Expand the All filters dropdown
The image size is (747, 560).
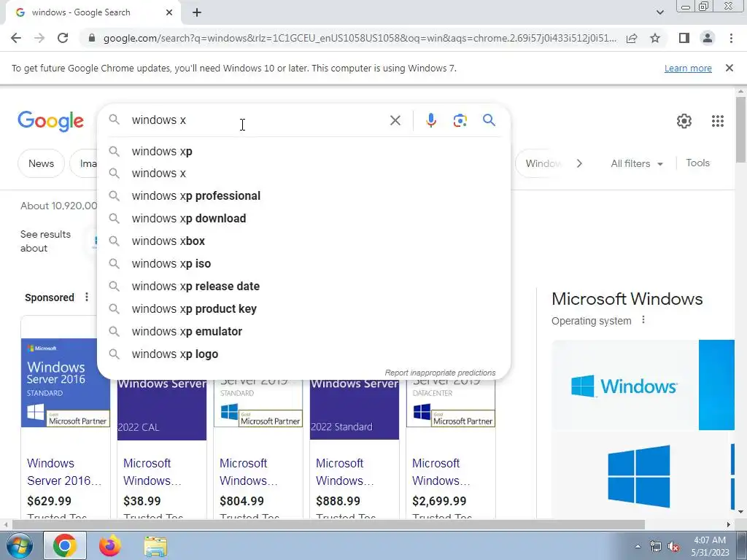pos(637,163)
